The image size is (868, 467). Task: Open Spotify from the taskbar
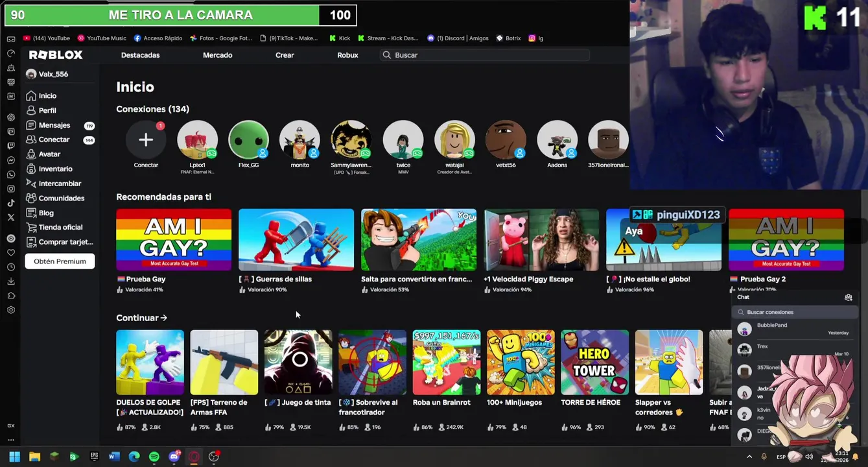(x=154, y=457)
